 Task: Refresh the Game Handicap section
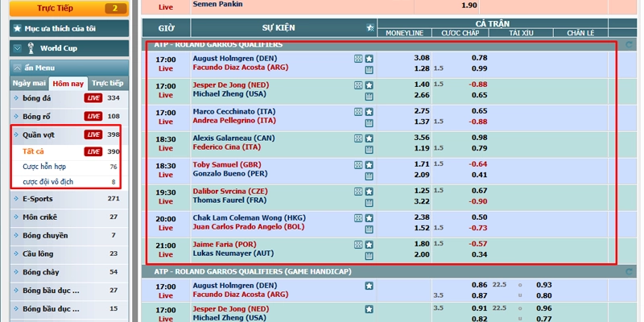tap(629, 271)
